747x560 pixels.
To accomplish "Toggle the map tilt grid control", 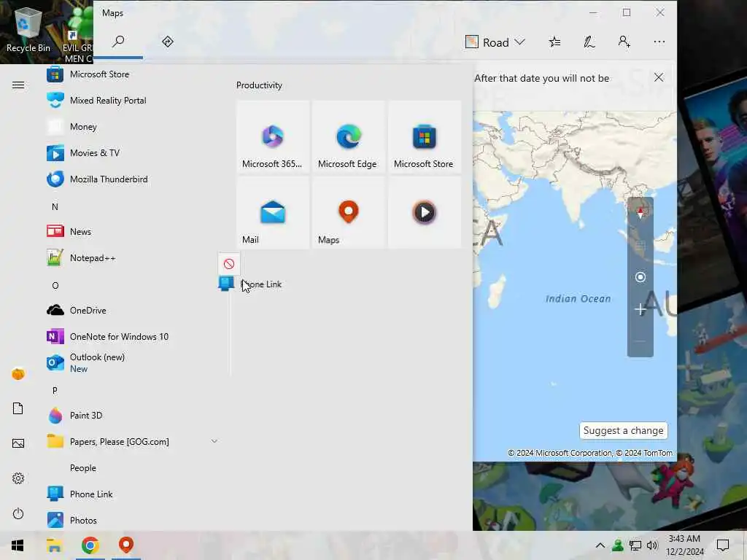I will (x=640, y=245).
